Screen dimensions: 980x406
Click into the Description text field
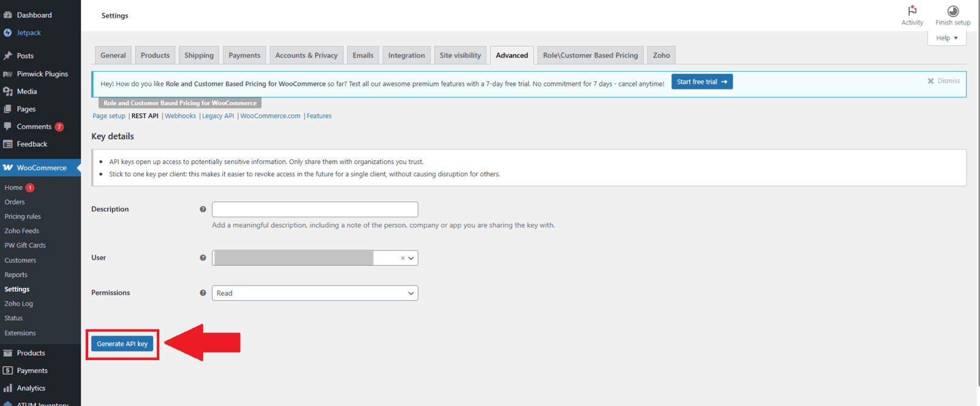tap(315, 209)
